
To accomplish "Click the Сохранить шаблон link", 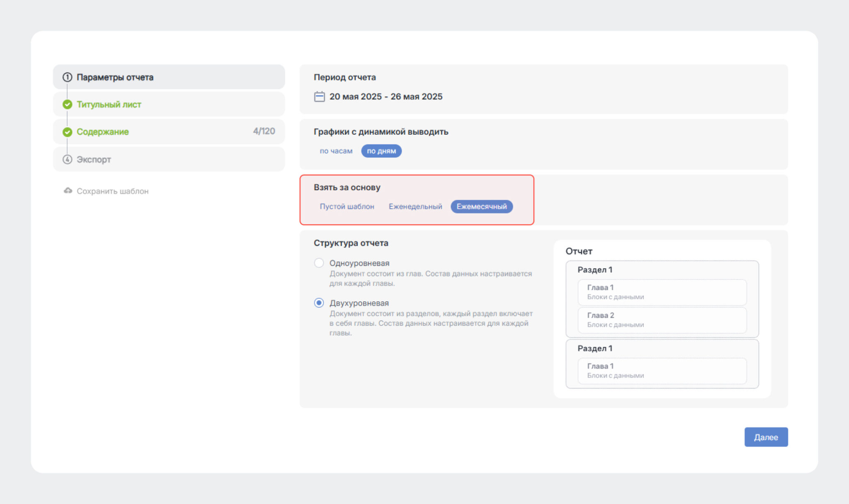I will tap(112, 191).
